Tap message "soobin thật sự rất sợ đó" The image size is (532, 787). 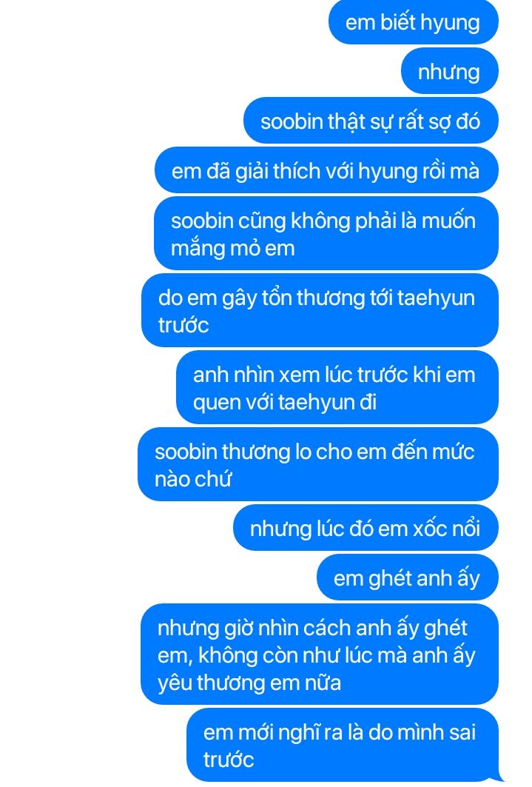(371, 121)
